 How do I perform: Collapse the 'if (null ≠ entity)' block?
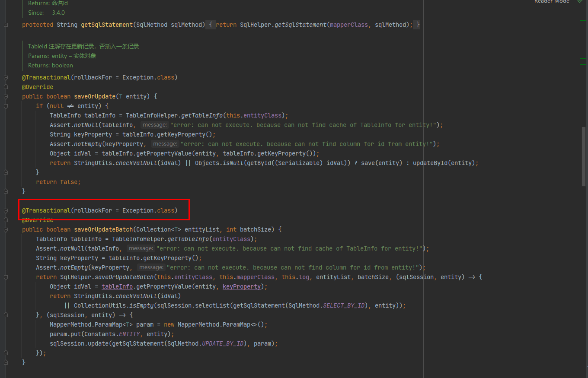tap(6, 106)
